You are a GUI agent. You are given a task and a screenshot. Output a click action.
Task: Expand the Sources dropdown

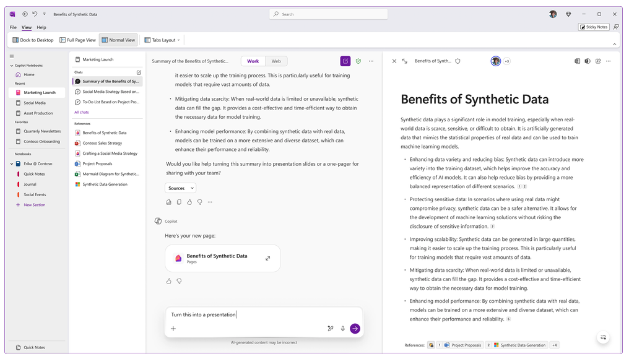coord(180,188)
